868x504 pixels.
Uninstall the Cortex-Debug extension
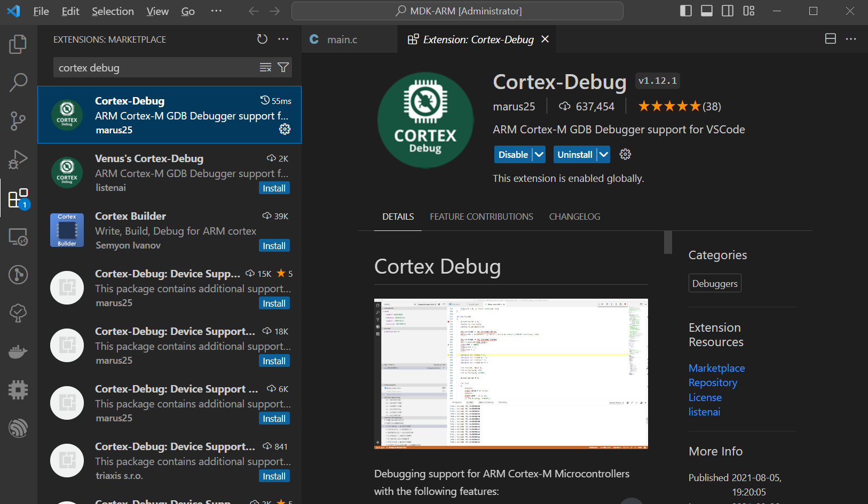click(x=575, y=155)
